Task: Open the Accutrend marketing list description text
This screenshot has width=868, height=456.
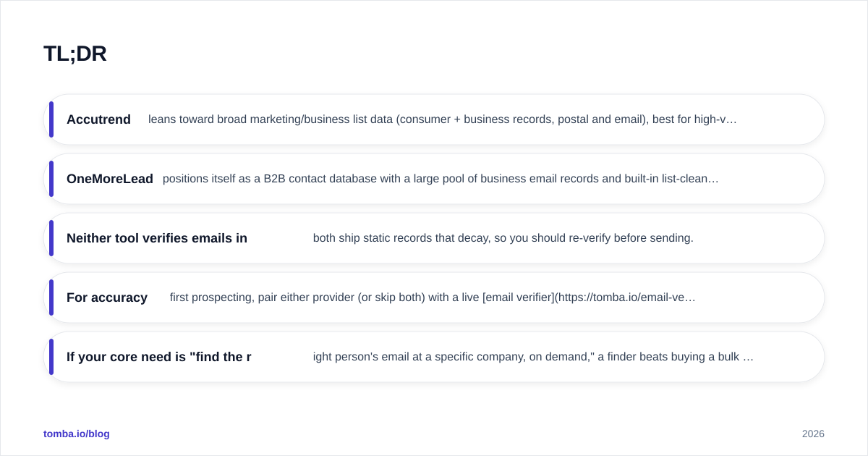Action: pyautogui.click(x=443, y=119)
